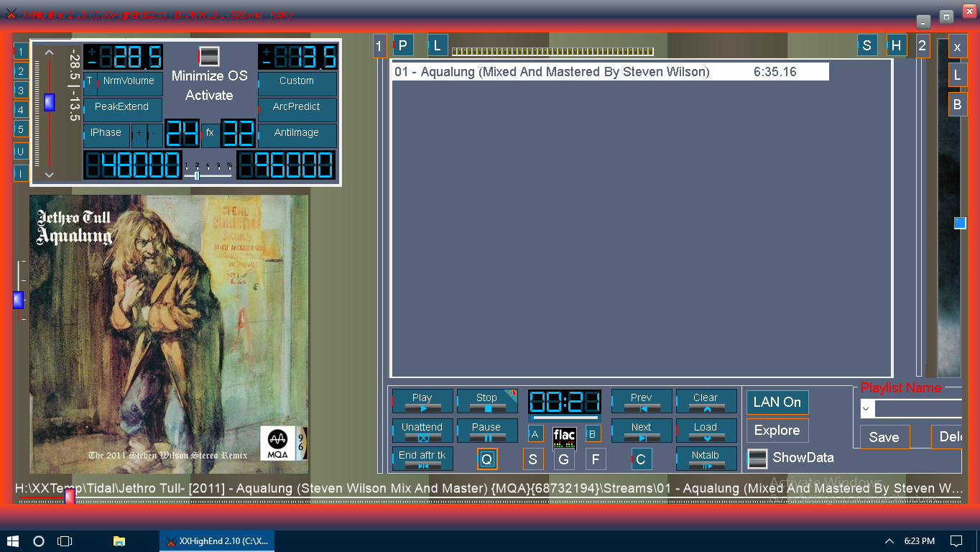Open Explore file browser
The image size is (980, 552).
coord(777,431)
